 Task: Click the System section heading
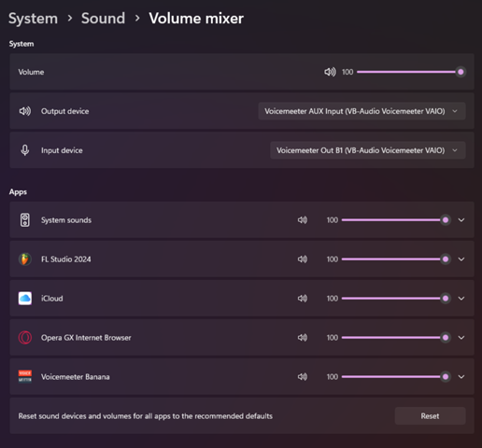(21, 44)
